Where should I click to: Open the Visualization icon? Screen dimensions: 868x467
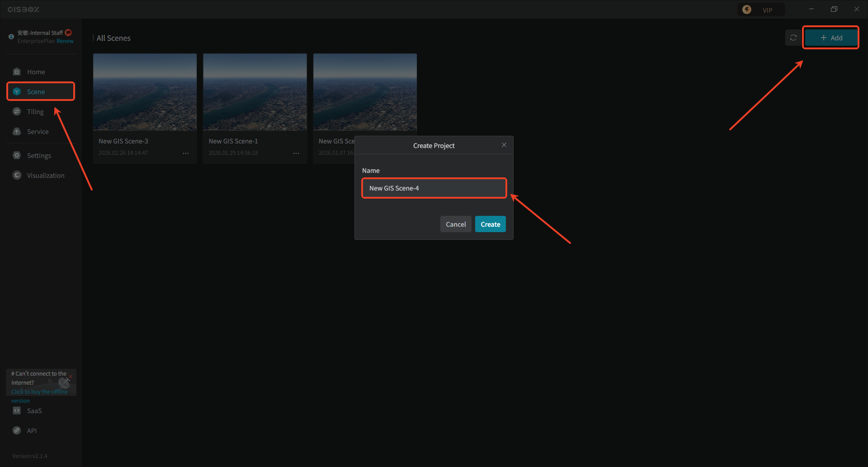17,176
